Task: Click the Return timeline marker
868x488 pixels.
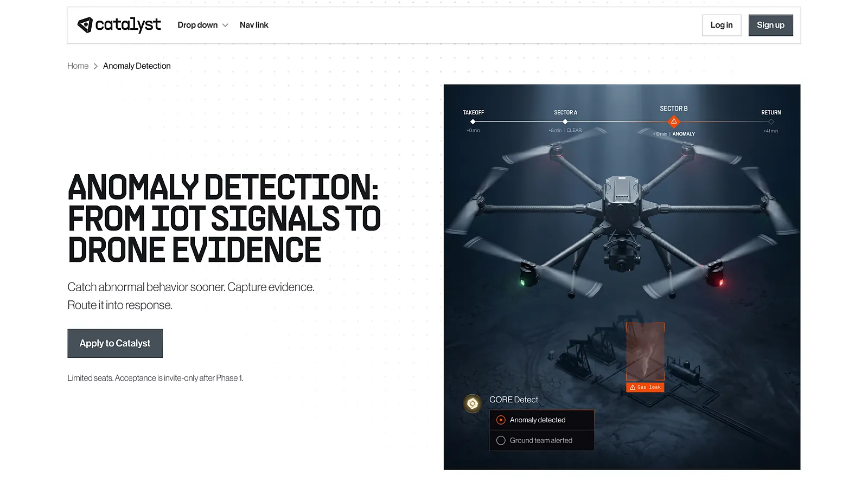Action: (x=771, y=121)
